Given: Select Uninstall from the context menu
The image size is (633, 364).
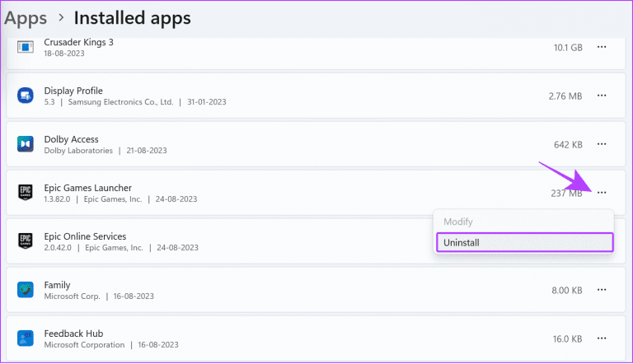Looking at the screenshot, I should coord(525,243).
